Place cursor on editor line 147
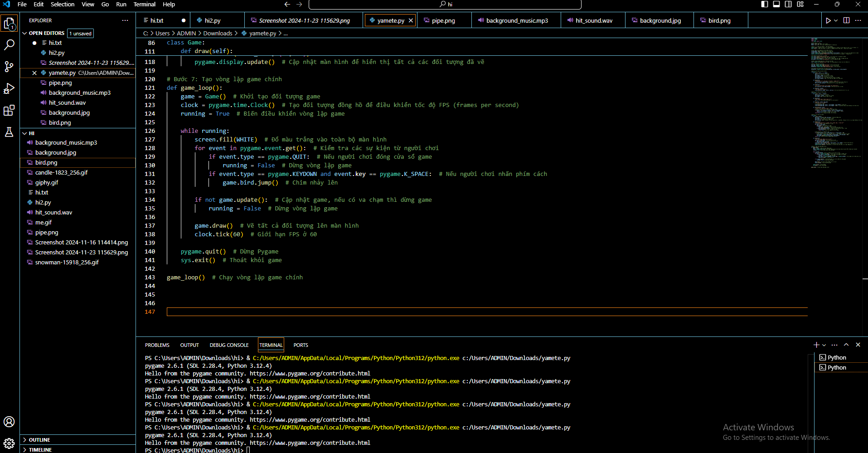Viewport: 868px width, 453px height. click(x=487, y=312)
